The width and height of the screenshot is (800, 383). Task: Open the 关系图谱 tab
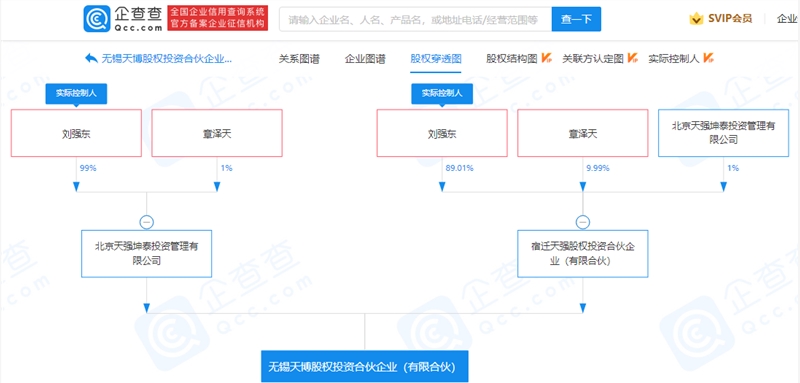[299, 59]
